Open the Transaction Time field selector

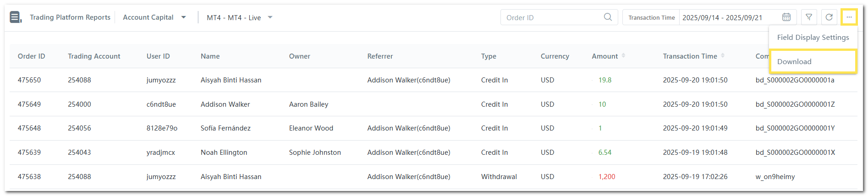point(651,17)
